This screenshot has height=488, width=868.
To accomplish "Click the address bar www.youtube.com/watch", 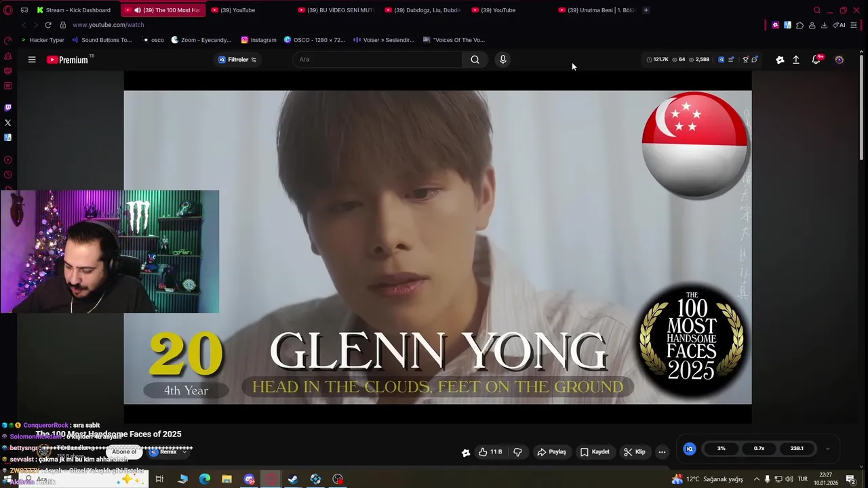I will 108,25.
